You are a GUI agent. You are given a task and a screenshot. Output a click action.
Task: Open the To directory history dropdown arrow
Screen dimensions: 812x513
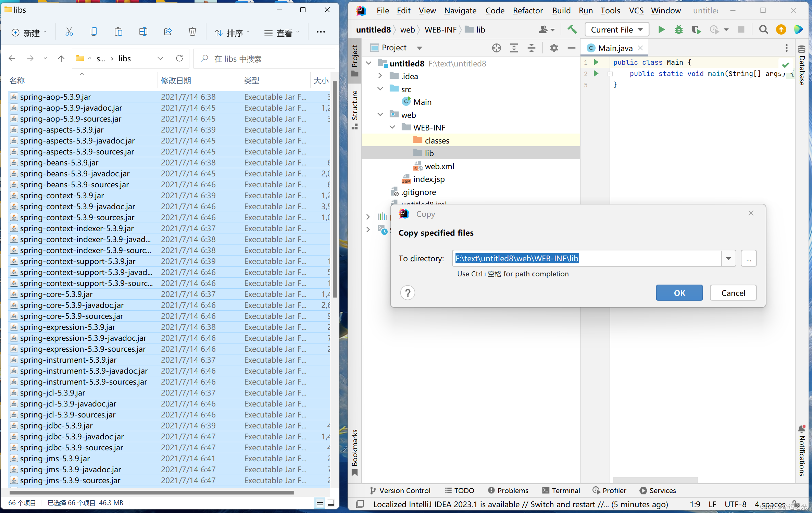pos(728,259)
